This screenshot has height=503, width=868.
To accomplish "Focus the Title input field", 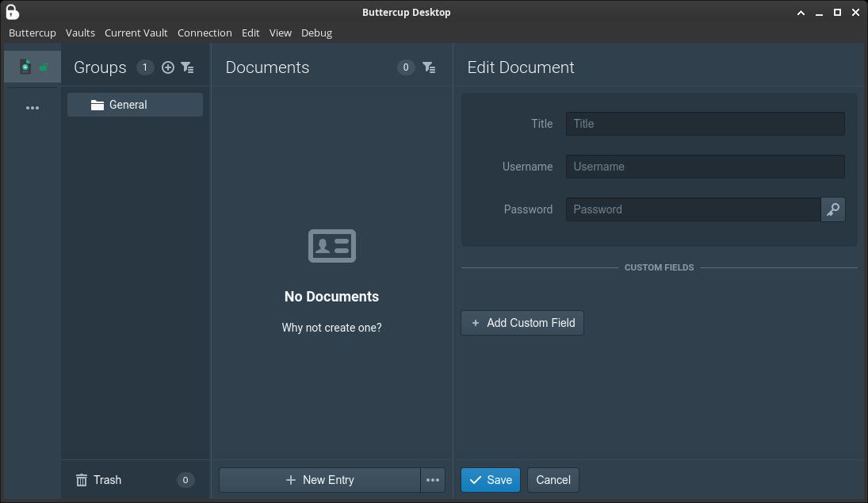I will point(705,124).
